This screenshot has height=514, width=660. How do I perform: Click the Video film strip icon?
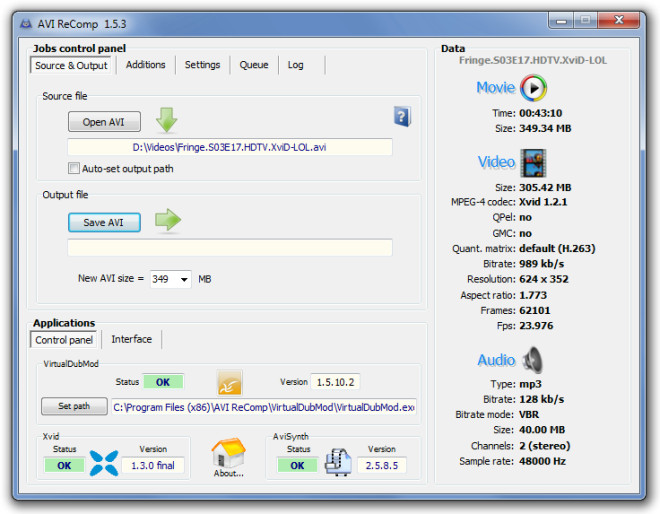533,163
